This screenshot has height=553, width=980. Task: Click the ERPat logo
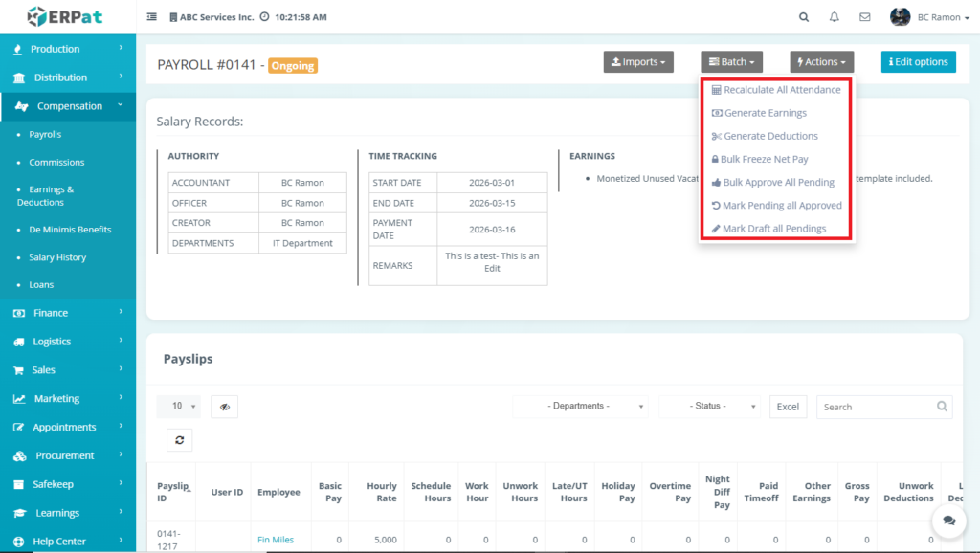click(63, 16)
